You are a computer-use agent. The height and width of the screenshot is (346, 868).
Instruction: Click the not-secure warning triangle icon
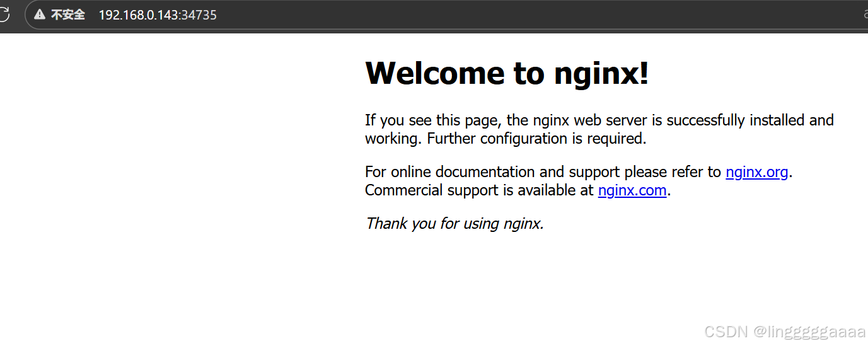40,14
